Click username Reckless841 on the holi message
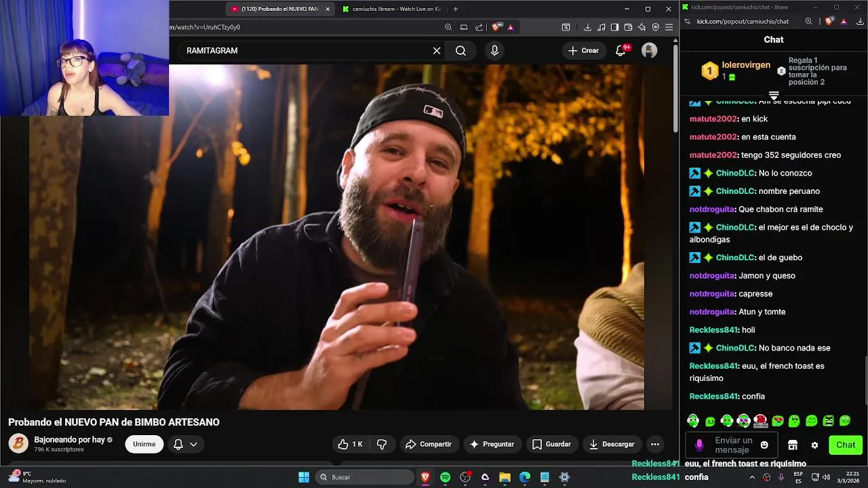 [x=713, y=330]
